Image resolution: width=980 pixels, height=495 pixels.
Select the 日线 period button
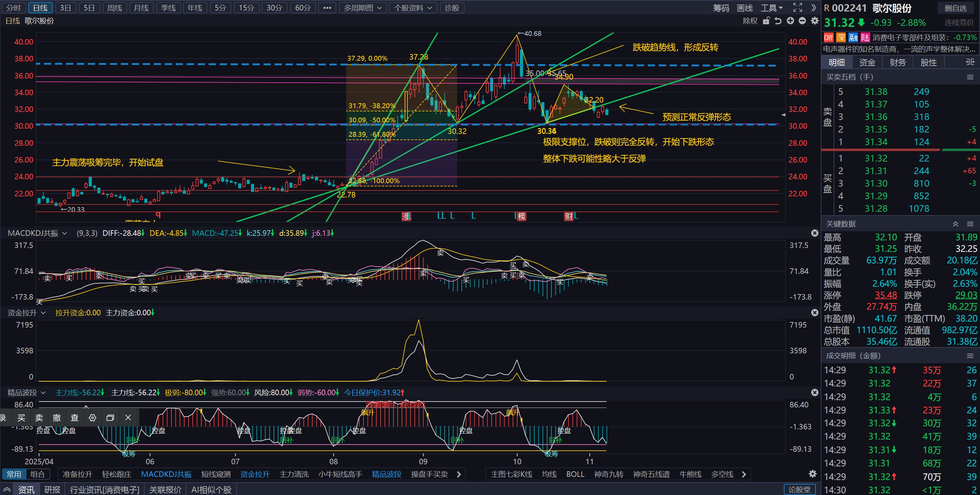pos(40,8)
